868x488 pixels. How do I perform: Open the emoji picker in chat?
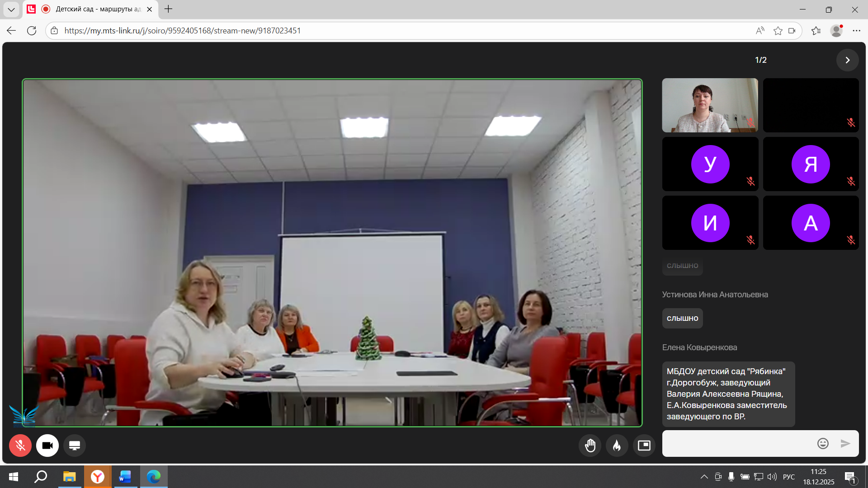coord(823,444)
